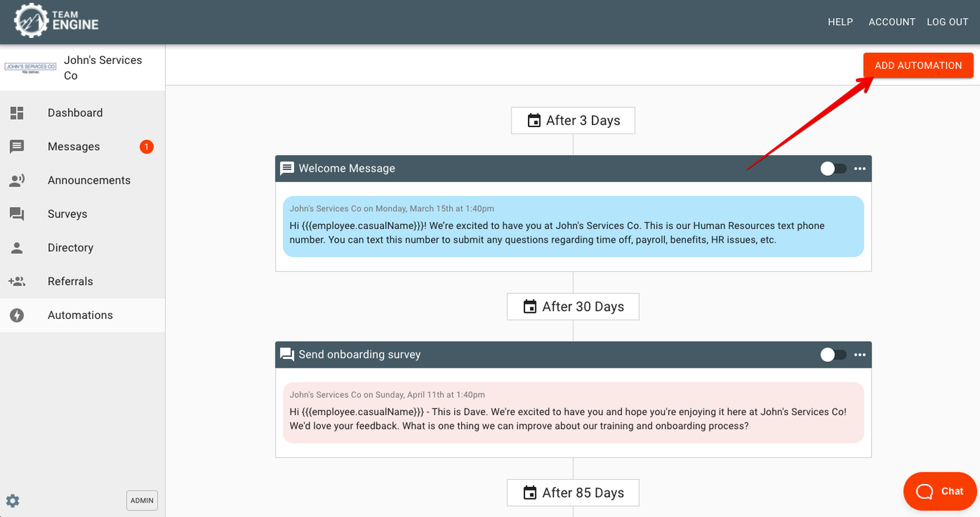The image size is (980, 517).
Task: Click the 'Sunday, April 11th at 1:40pm' timestamp
Action: coord(430,395)
